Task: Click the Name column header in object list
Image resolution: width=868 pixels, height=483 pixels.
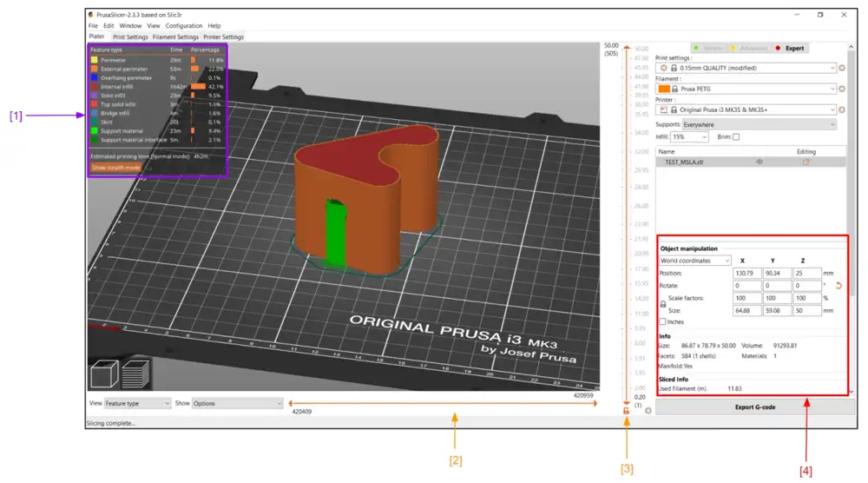Action: tap(667, 152)
